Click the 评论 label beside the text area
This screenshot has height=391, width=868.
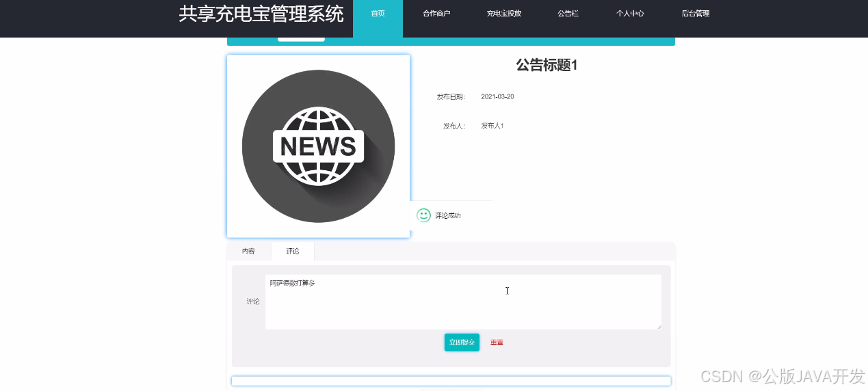(253, 301)
